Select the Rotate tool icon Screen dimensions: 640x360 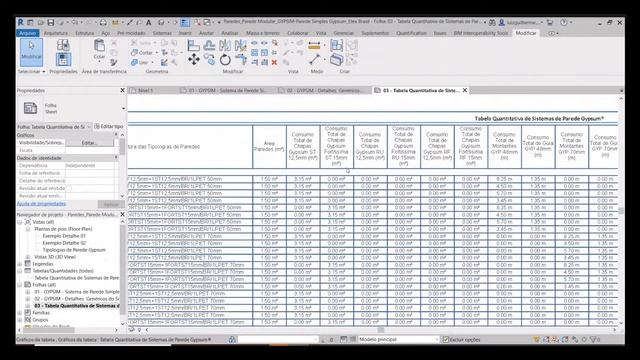[x=225, y=60]
